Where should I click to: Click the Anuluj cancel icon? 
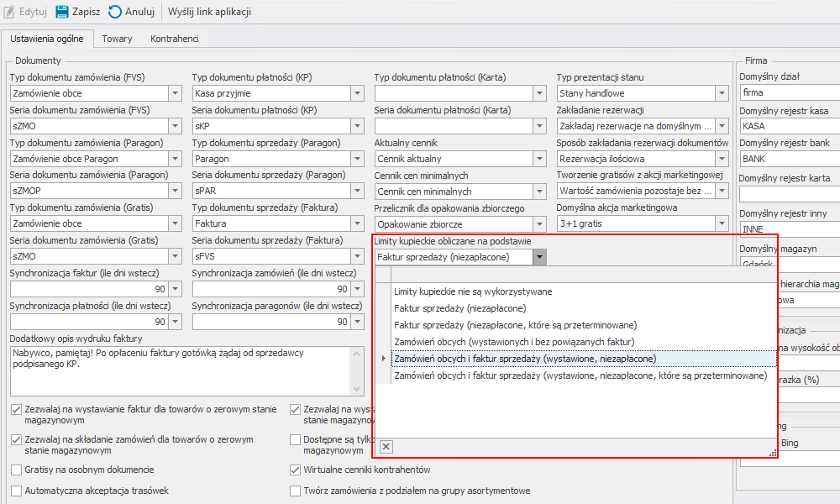pos(115,12)
